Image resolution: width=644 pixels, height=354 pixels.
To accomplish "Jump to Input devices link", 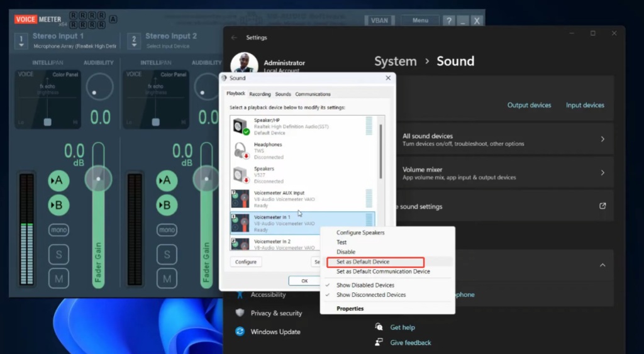I will point(585,105).
